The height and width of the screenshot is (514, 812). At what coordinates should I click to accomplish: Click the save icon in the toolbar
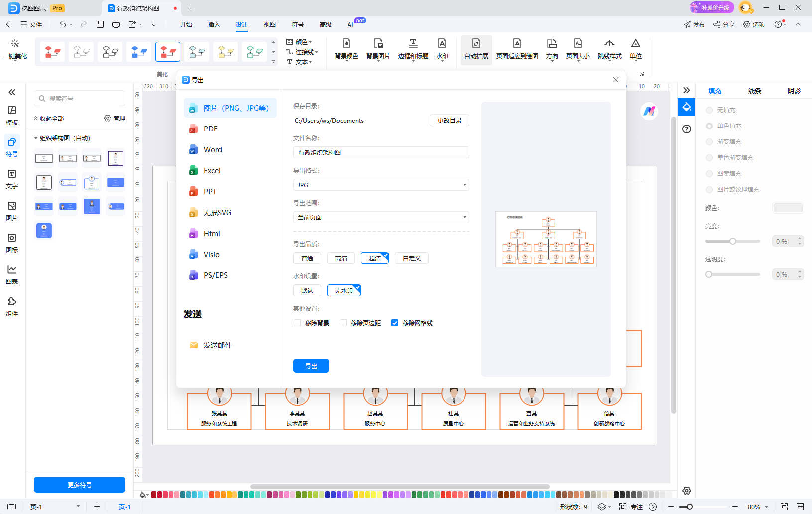click(x=100, y=24)
